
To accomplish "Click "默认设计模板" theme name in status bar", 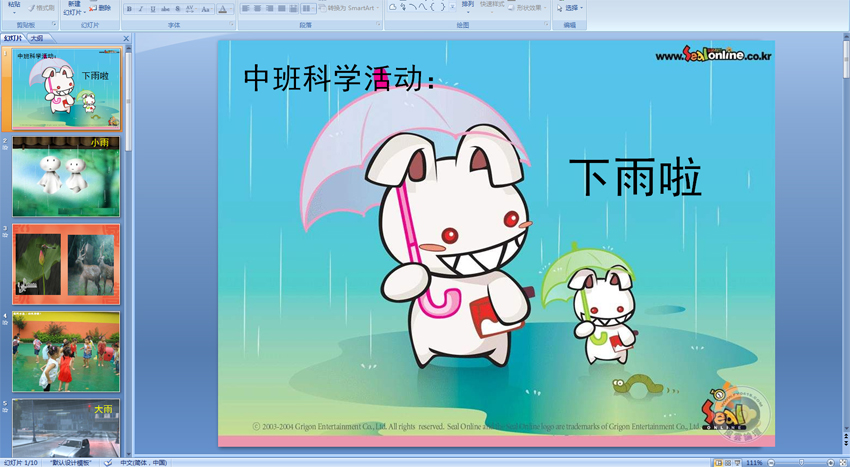I will (70, 463).
